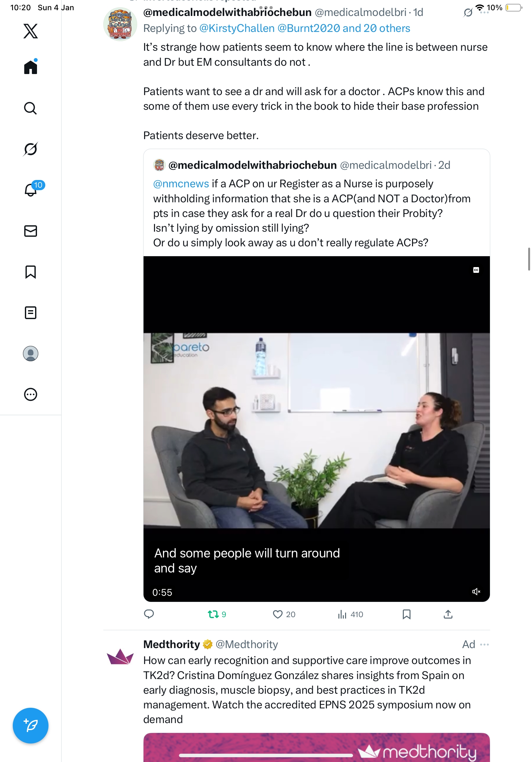The height and width of the screenshot is (762, 532).
Task: Open the Medthority ad options ellipsis
Action: pyautogui.click(x=484, y=644)
